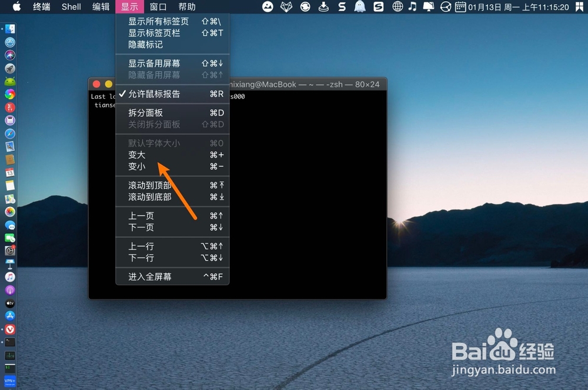The image size is (588, 390).
Task: Select 拆分面板 menu item
Action: (172, 113)
